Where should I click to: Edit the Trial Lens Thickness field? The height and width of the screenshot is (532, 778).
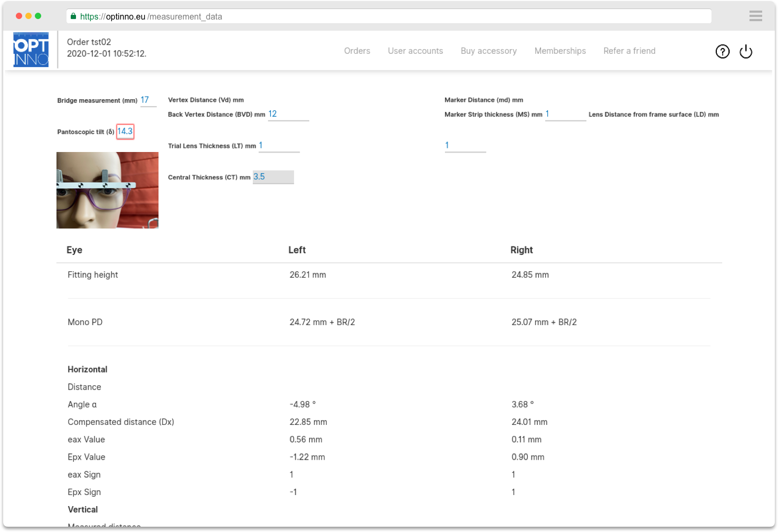click(x=279, y=146)
